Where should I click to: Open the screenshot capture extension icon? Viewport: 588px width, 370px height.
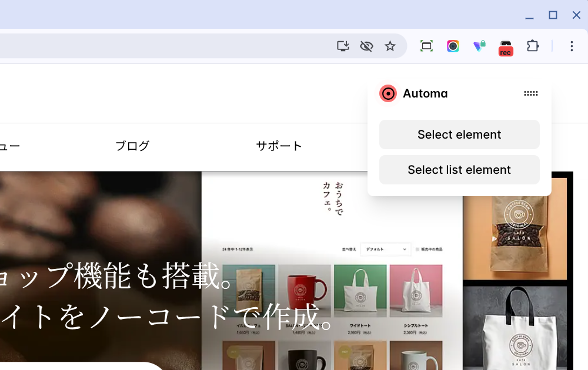coord(426,46)
